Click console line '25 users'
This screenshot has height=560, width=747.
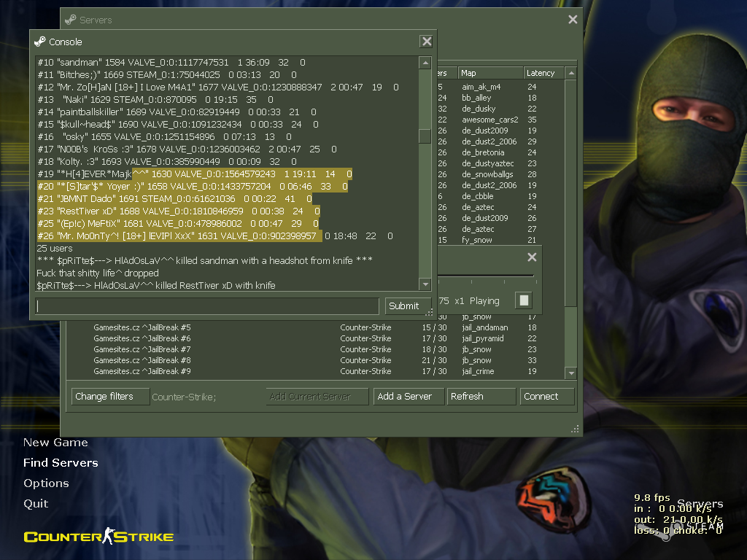click(x=55, y=248)
